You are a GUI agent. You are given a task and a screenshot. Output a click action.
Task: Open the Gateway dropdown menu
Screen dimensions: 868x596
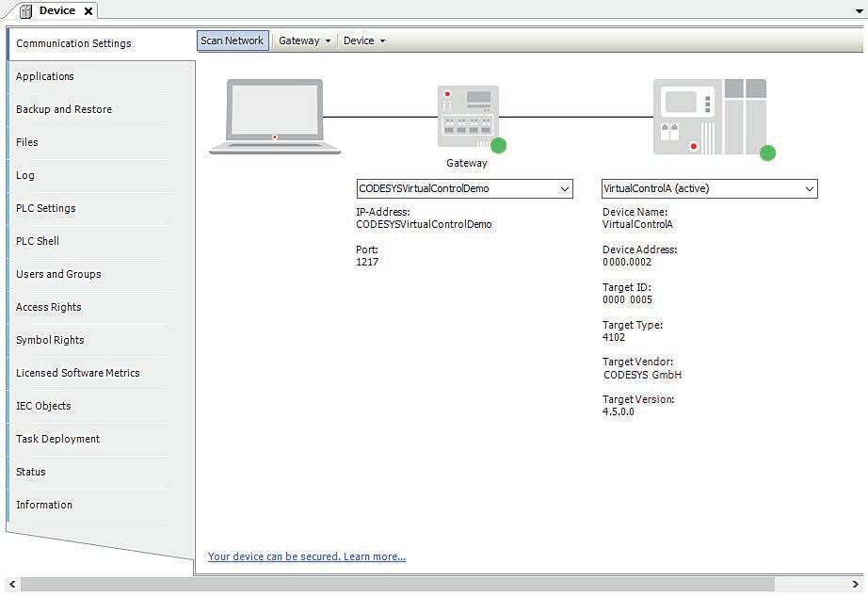click(304, 40)
